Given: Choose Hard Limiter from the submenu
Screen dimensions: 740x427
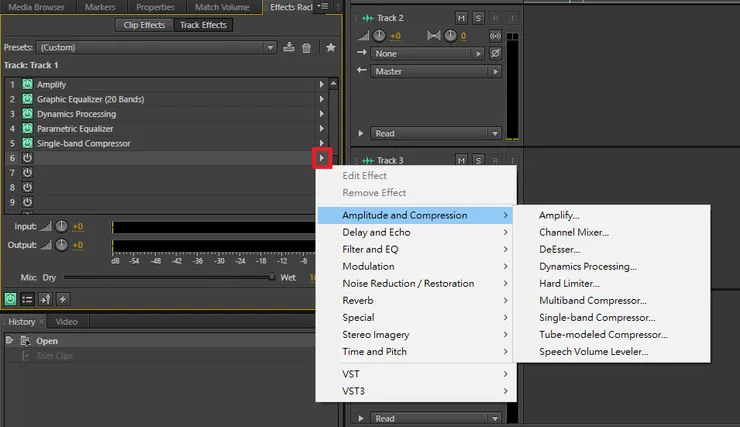Looking at the screenshot, I should point(570,284).
